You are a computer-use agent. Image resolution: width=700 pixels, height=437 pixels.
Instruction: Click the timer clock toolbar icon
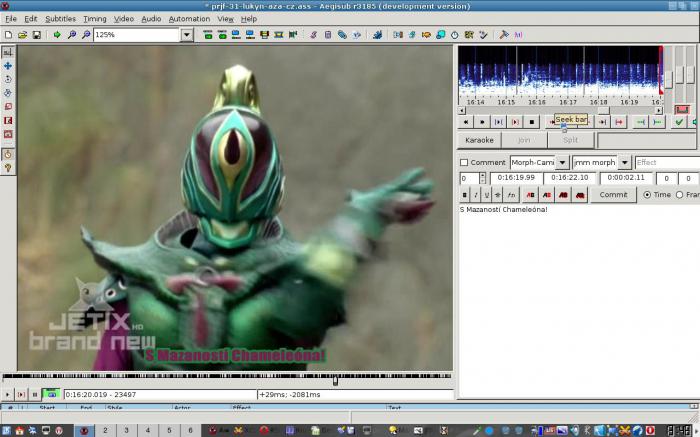coord(454,34)
